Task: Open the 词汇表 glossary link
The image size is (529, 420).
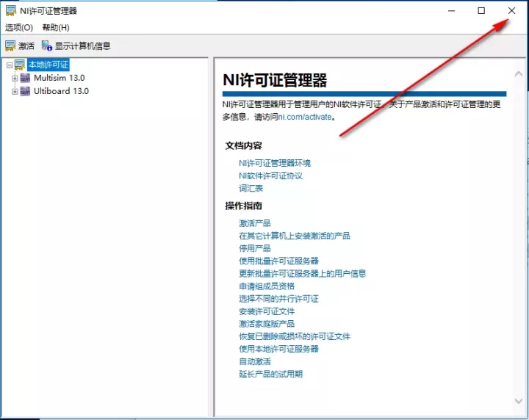Action: click(x=251, y=188)
